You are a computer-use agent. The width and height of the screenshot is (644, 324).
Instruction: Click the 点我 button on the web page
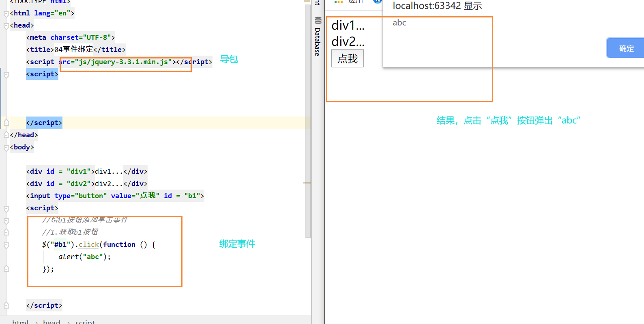[x=348, y=58]
